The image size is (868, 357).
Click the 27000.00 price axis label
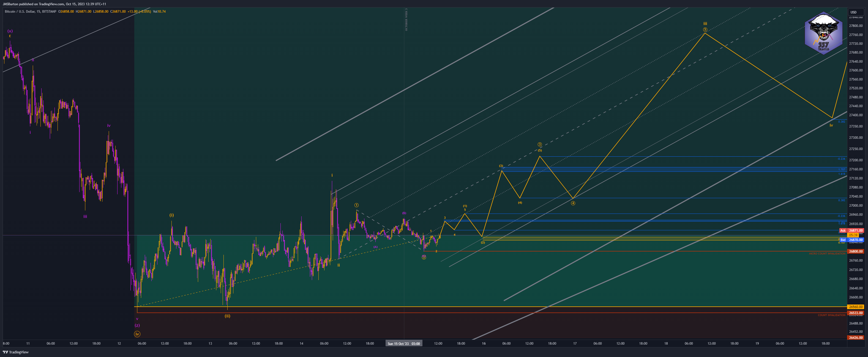[x=856, y=206]
